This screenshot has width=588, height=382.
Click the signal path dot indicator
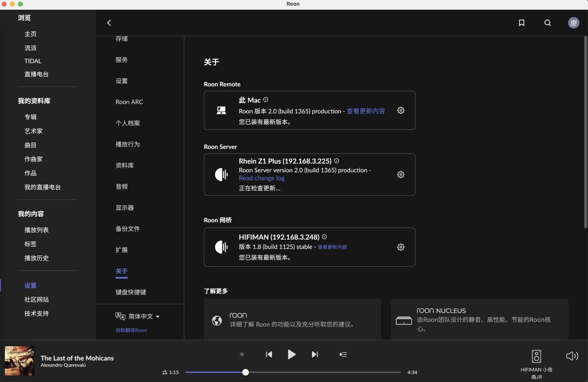point(242,355)
